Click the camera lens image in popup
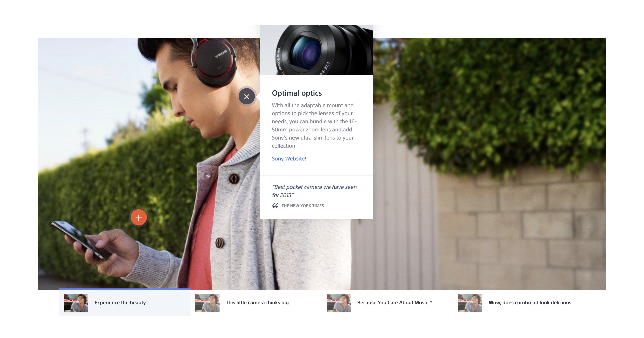 (316, 50)
